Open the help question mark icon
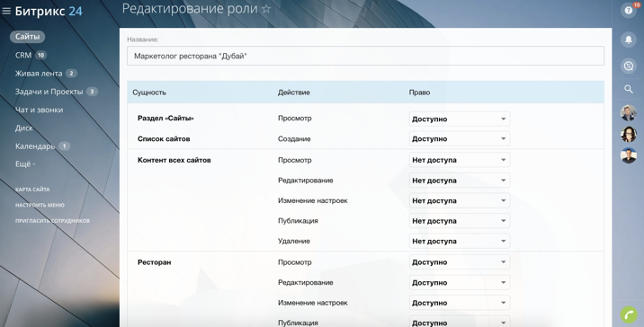644x327 pixels. pos(629,11)
